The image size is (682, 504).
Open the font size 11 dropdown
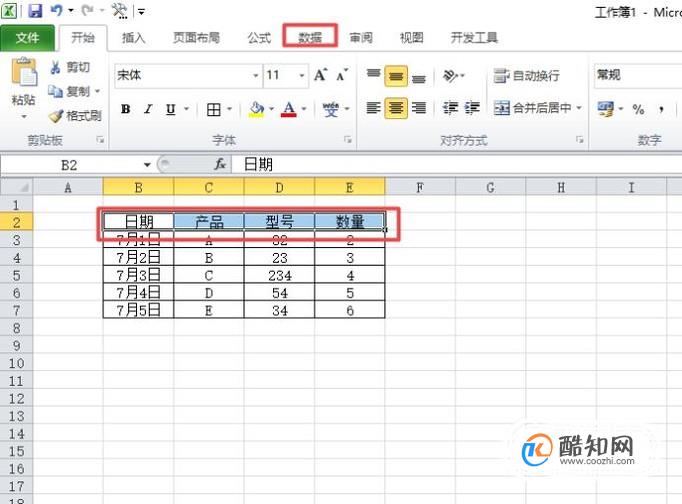click(302, 75)
